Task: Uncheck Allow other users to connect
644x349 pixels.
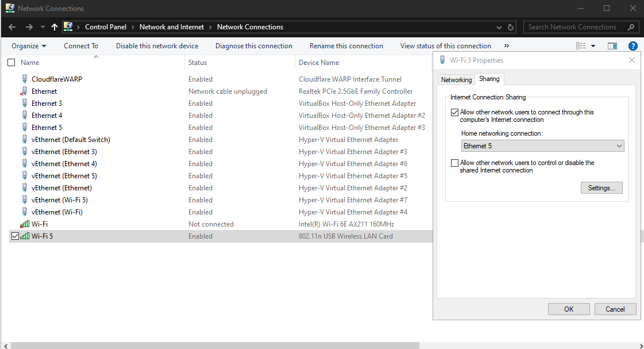Action: pos(455,113)
